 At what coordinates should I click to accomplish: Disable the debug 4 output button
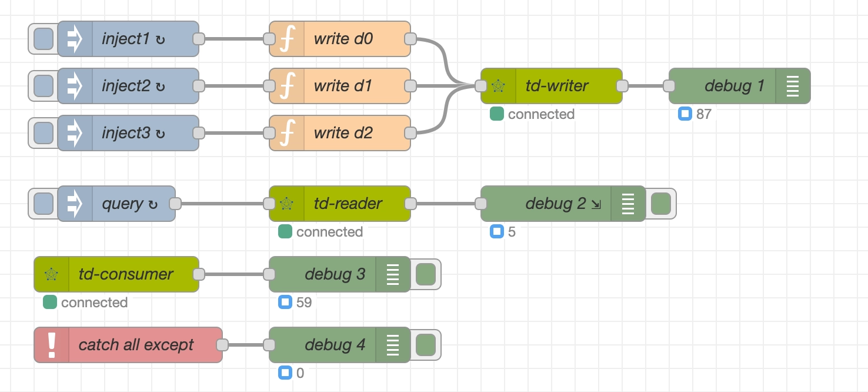pos(426,345)
